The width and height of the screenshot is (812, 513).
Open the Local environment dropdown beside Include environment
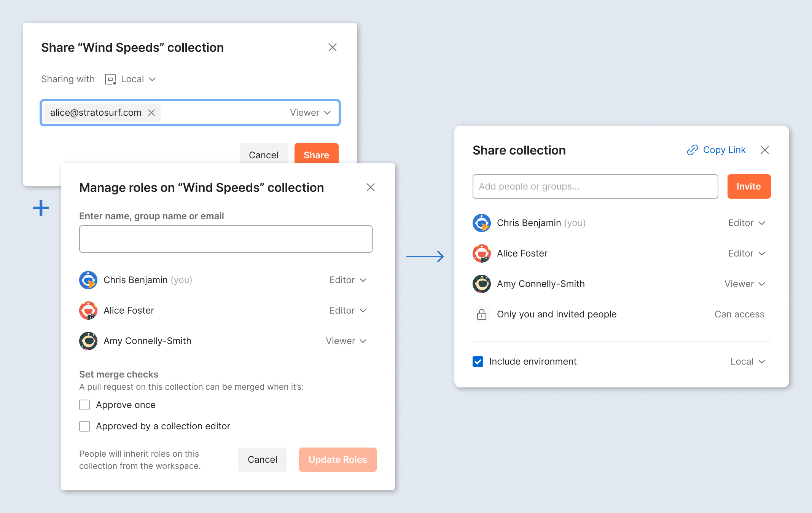point(747,362)
